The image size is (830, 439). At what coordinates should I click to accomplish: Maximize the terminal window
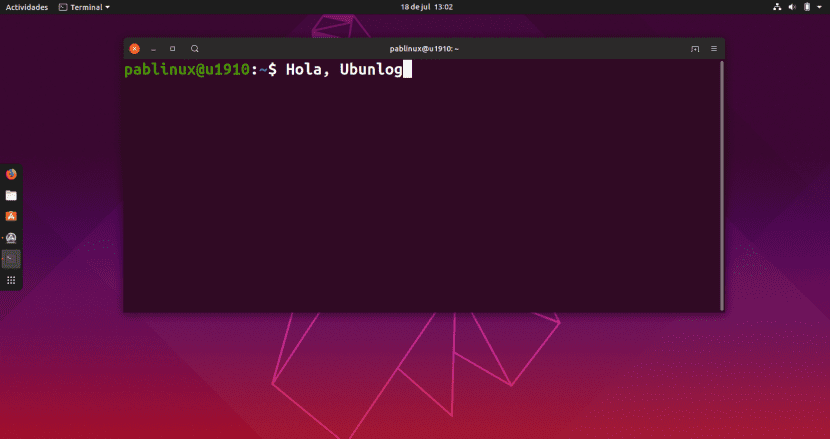(173, 49)
